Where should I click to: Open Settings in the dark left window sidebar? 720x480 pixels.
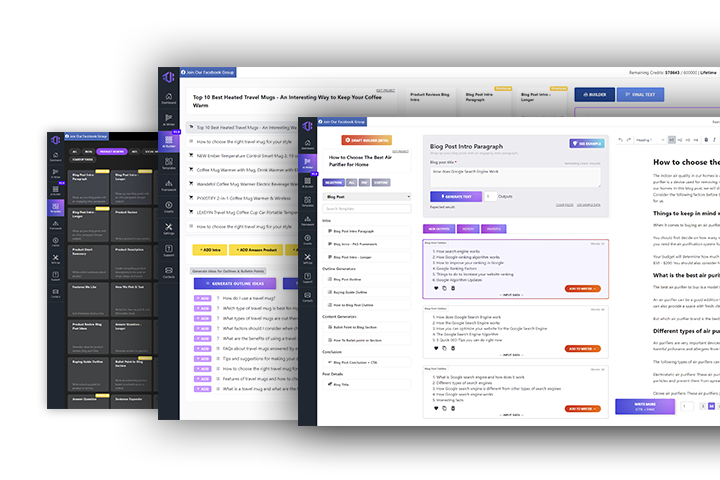pyautogui.click(x=56, y=259)
